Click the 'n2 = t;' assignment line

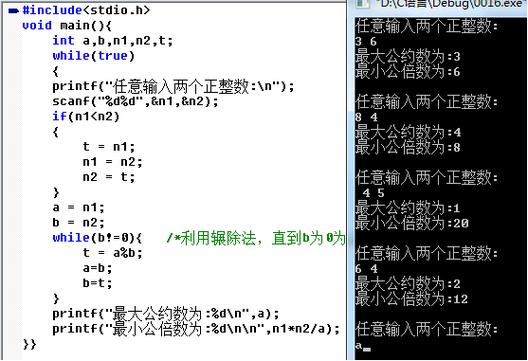click(x=109, y=177)
